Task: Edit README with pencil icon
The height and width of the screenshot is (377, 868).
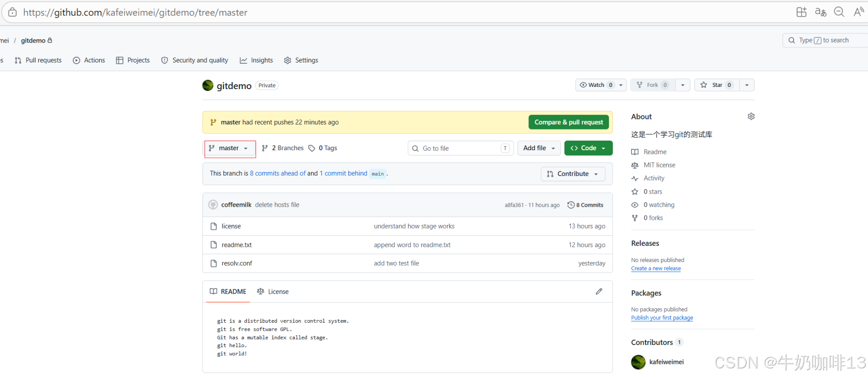Action: pos(599,291)
